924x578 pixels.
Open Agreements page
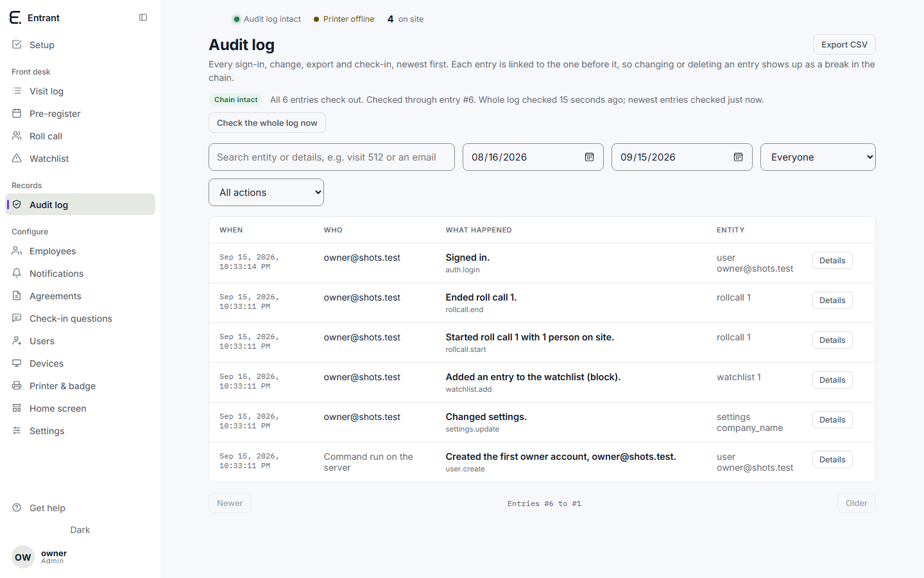point(80,296)
